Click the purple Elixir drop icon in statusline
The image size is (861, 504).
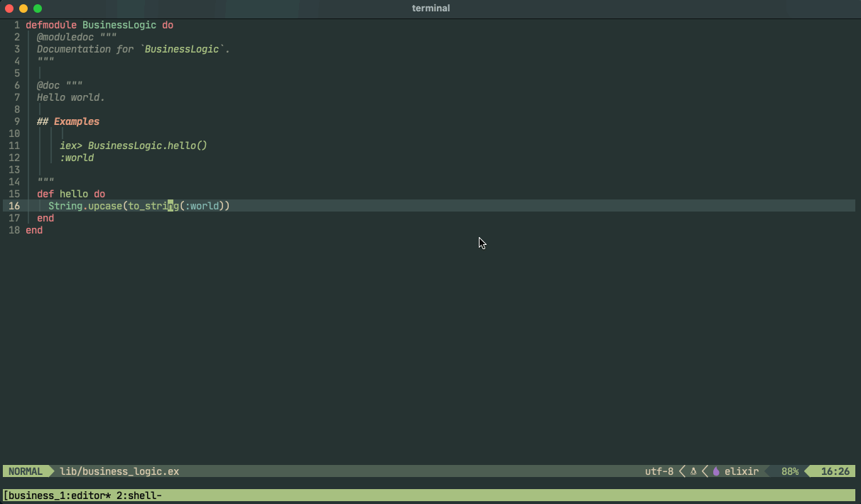coord(716,471)
